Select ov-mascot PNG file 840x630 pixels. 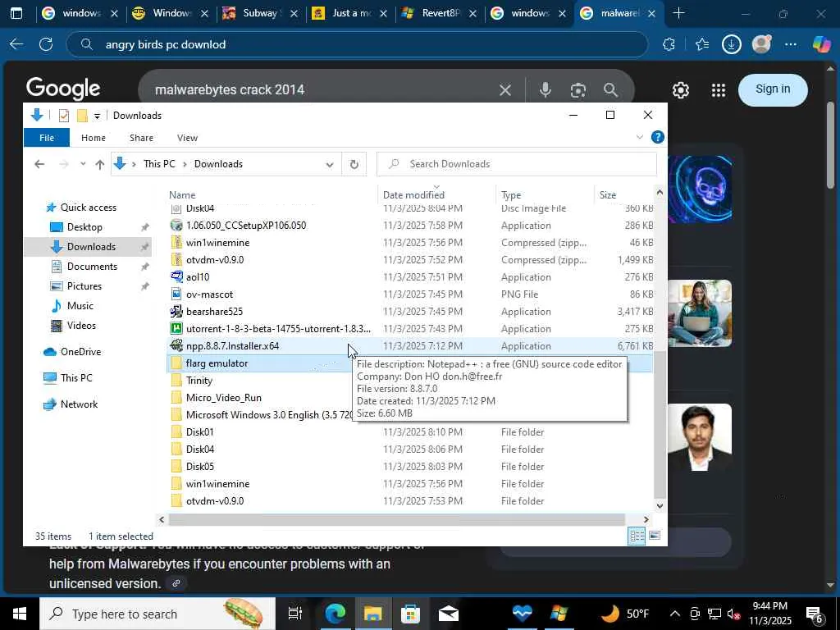tap(209, 294)
